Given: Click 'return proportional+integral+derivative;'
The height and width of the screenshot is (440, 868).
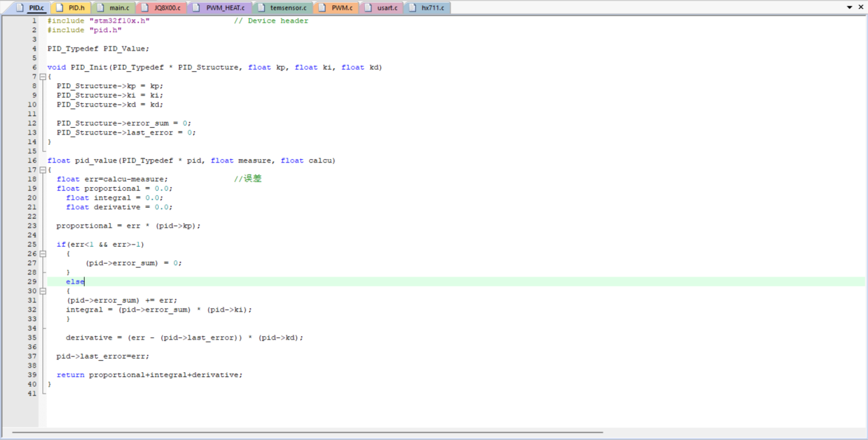Looking at the screenshot, I should [150, 375].
